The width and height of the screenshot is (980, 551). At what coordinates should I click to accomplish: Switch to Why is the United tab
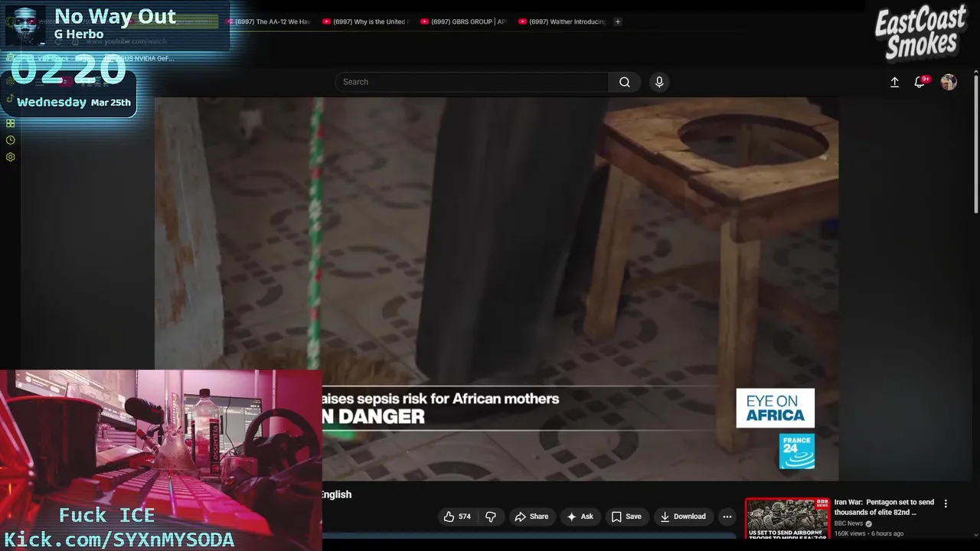(x=366, y=21)
